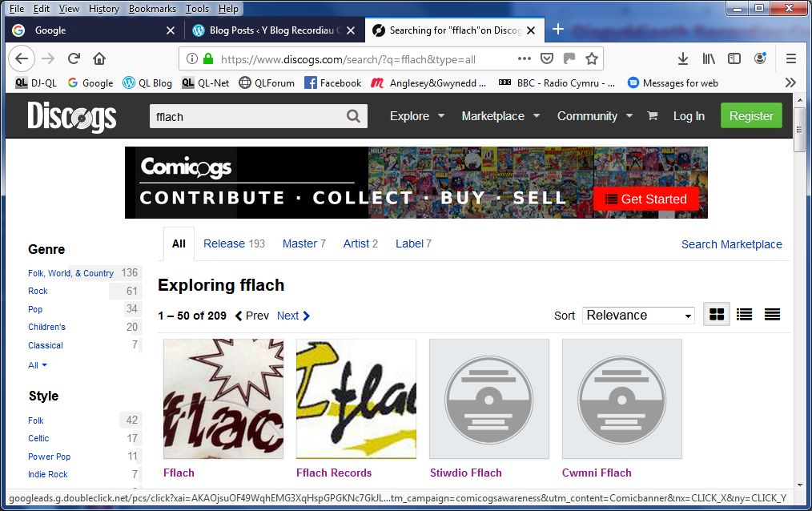Image resolution: width=812 pixels, height=511 pixels.
Task: Expand the All genres list
Action: (38, 365)
